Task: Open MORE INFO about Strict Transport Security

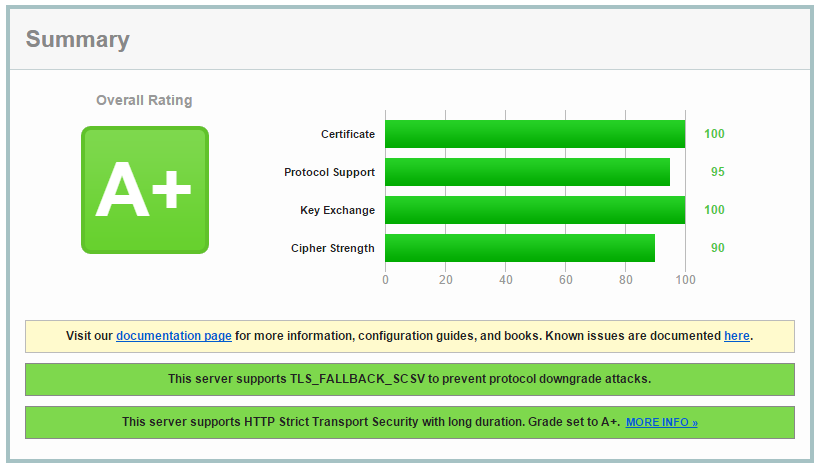Action: pyautogui.click(x=661, y=422)
